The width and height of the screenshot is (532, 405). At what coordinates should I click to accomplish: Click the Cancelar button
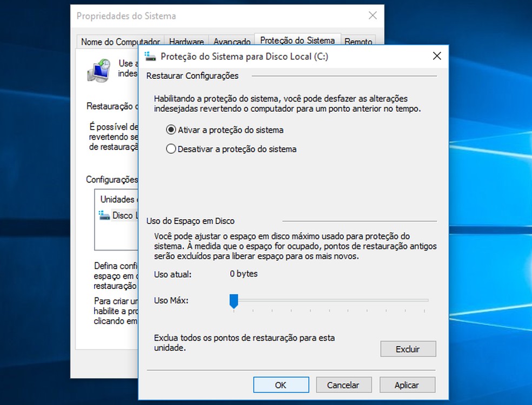pyautogui.click(x=344, y=384)
